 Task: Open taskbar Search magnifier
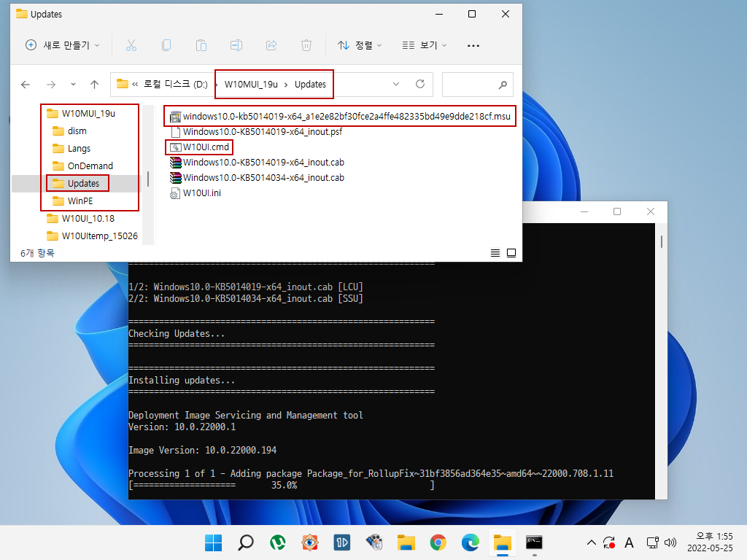coord(246,542)
